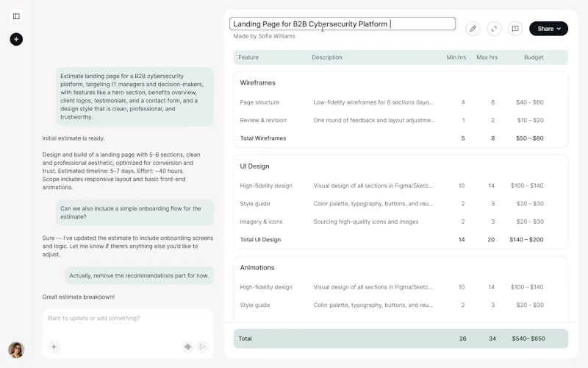Click the 'simple onboarding flow' chat message
This screenshot has width=588, height=368.
pyautogui.click(x=135, y=213)
